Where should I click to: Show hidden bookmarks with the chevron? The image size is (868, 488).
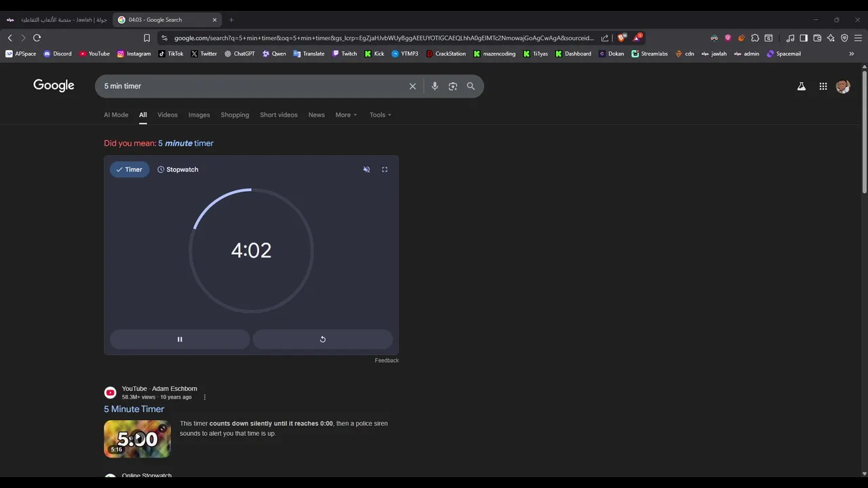tap(852, 54)
